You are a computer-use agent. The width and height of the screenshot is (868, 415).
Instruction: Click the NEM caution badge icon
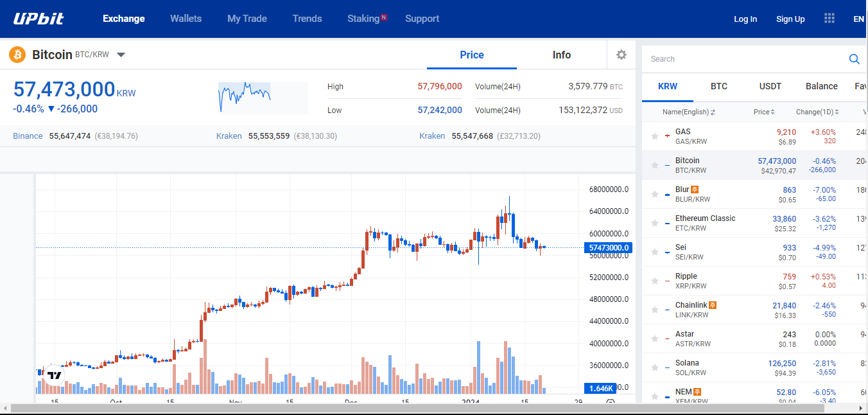pos(697,392)
